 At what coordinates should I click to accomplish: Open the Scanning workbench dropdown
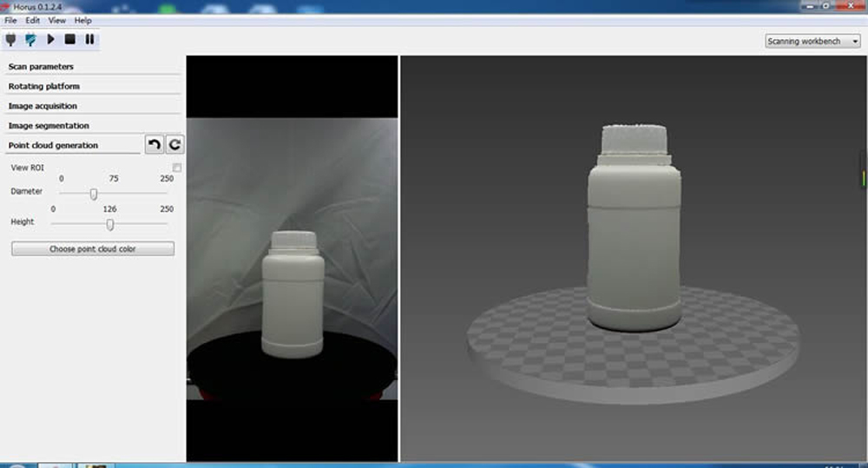pos(812,41)
